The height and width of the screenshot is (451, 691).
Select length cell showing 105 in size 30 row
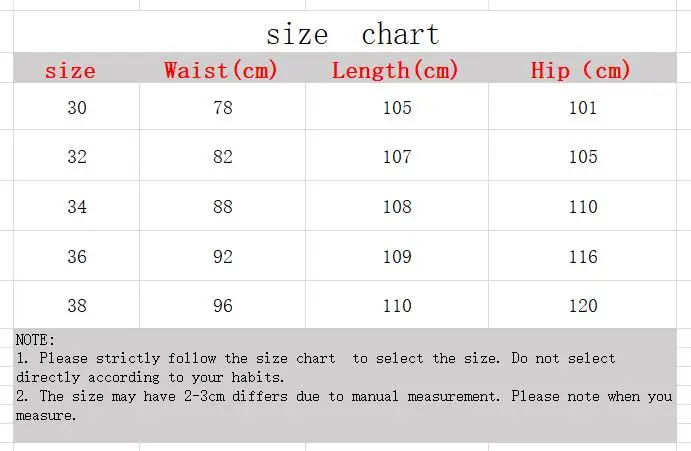coord(397,106)
